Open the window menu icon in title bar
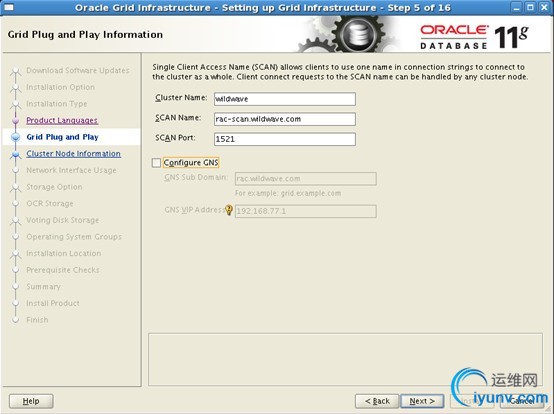This screenshot has height=414, width=554. click(x=8, y=7)
